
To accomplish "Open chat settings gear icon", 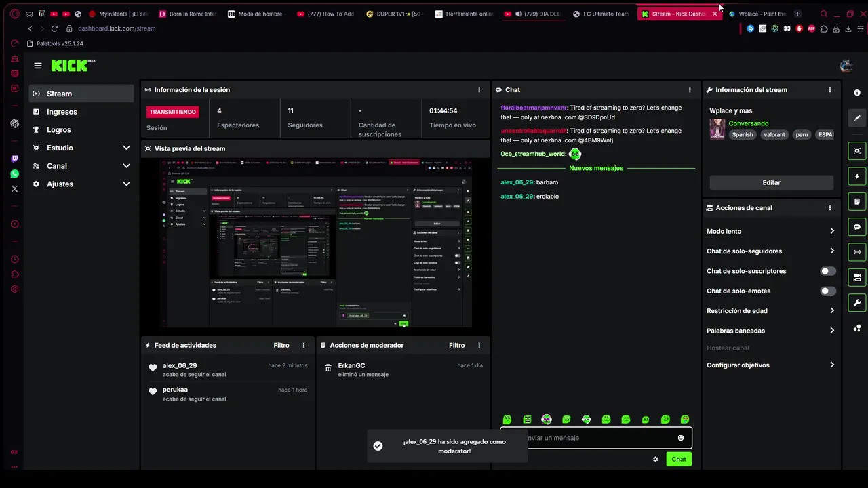I will [x=656, y=459].
